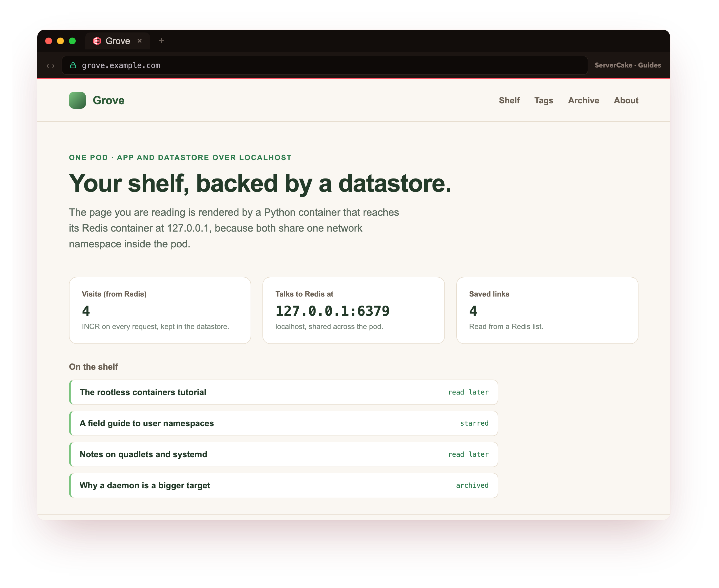The height and width of the screenshot is (588, 719).
Task: Open the Tags nav item
Action: pos(544,101)
